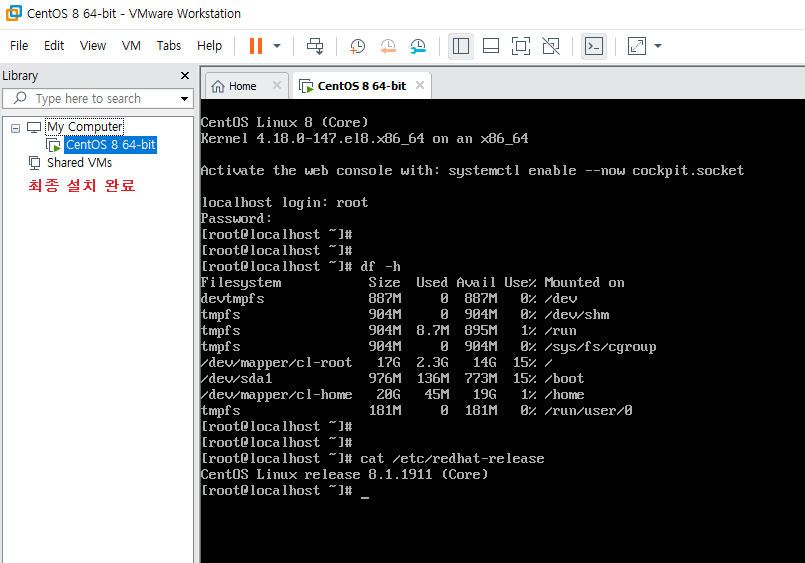Viewport: 805px width, 563px height.
Task: Toggle the thumbnail bar view button
Action: (x=491, y=46)
